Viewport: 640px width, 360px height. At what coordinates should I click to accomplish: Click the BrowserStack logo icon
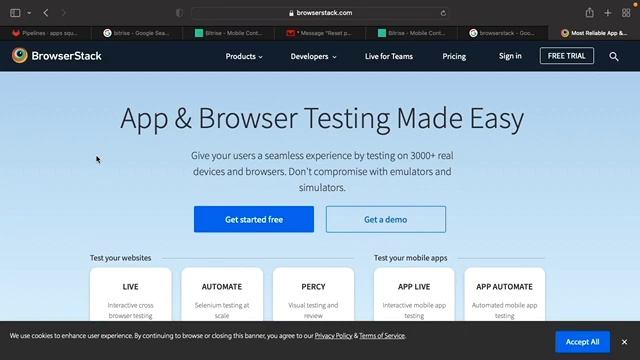click(20, 55)
